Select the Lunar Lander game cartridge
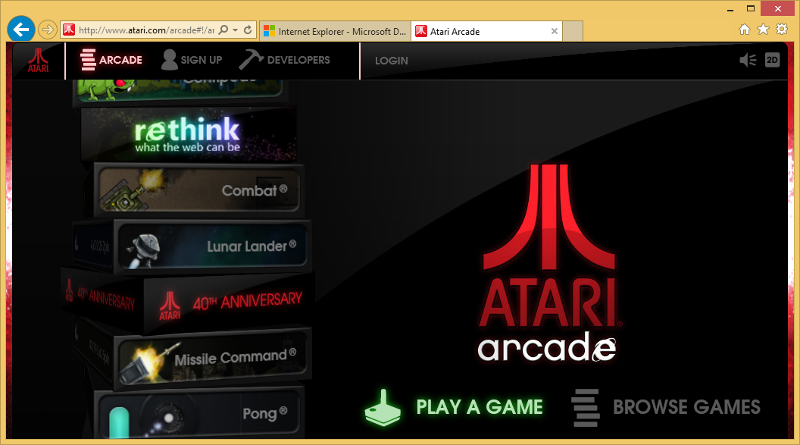The height and width of the screenshot is (445, 800). 211,245
